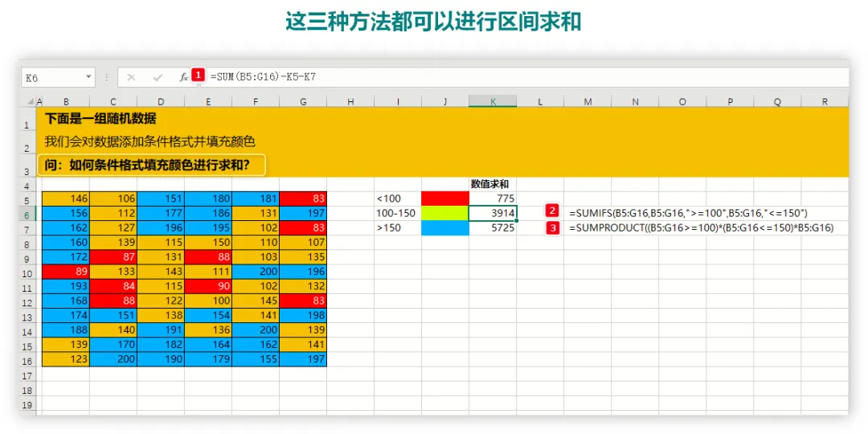Select data cell with value 106
The width and height of the screenshot is (868, 434).
[x=113, y=199]
